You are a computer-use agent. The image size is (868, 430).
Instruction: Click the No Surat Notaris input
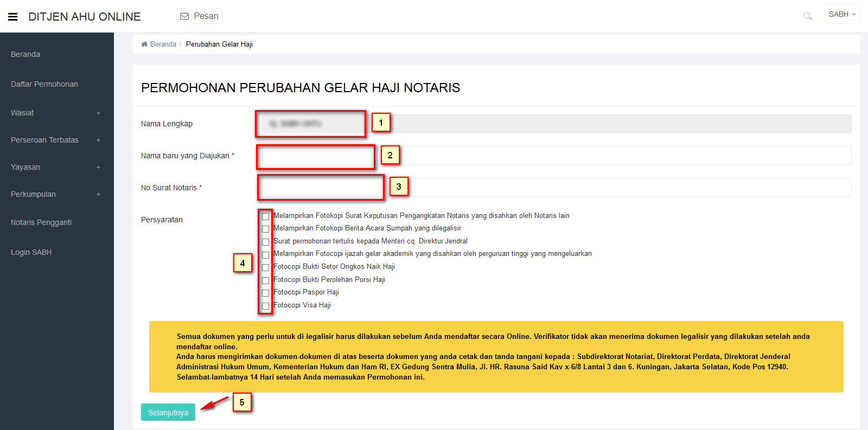553,188
